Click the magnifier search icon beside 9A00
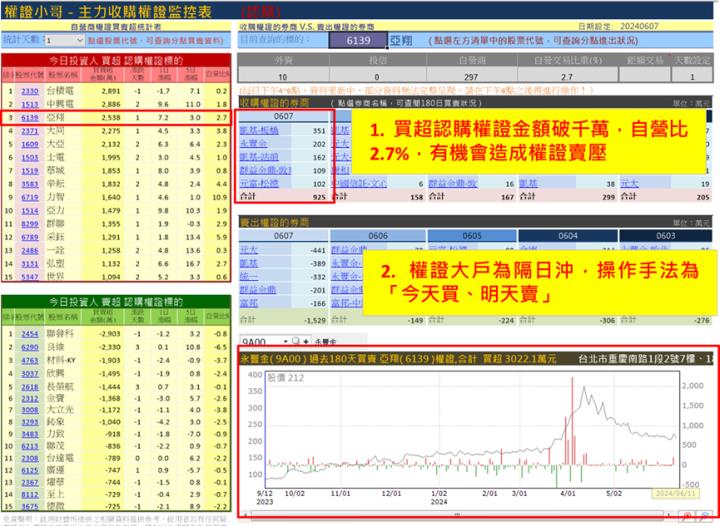720x526 pixels. 296,341
